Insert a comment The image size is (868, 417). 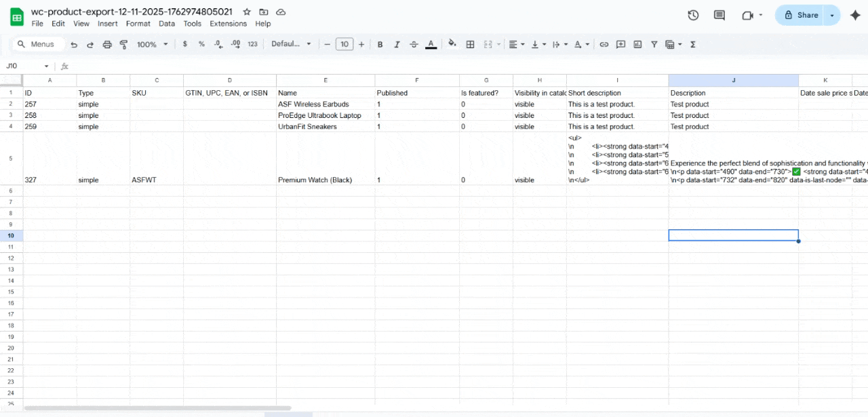pyautogui.click(x=620, y=44)
